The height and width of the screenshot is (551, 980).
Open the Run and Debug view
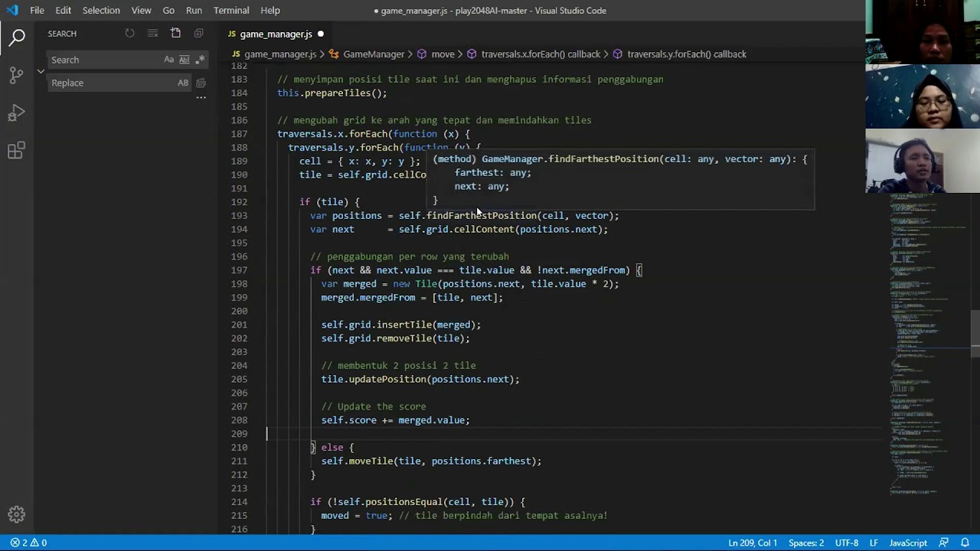[16, 113]
